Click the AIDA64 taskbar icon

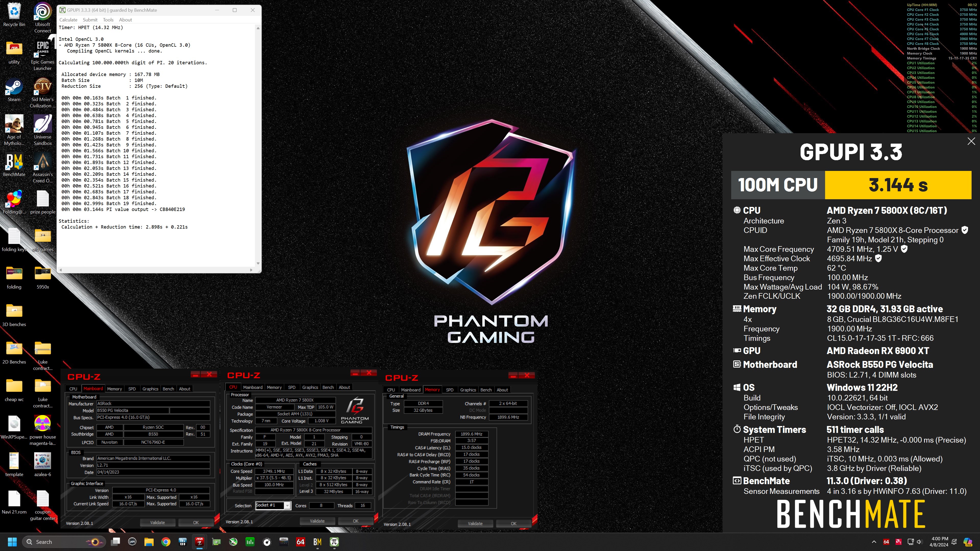click(x=301, y=542)
